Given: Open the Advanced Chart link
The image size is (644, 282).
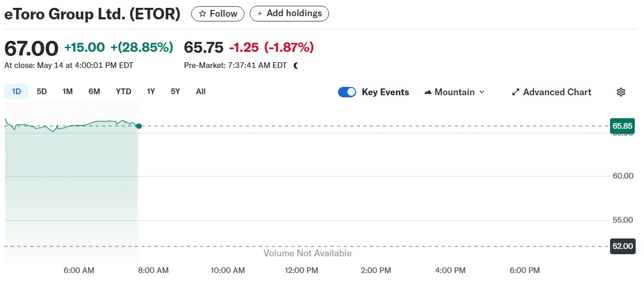Looking at the screenshot, I should [557, 92].
